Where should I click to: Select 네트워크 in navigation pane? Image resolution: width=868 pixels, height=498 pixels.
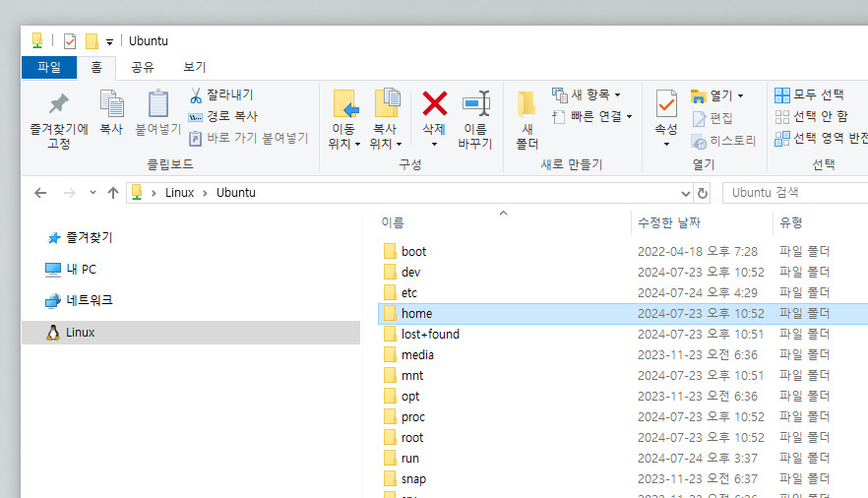[79, 300]
